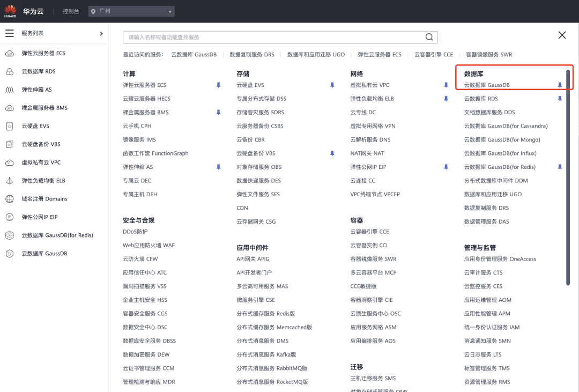579x392 pixels.
Task: Open recent service 云数据库 GaussDB
Action: point(194,55)
